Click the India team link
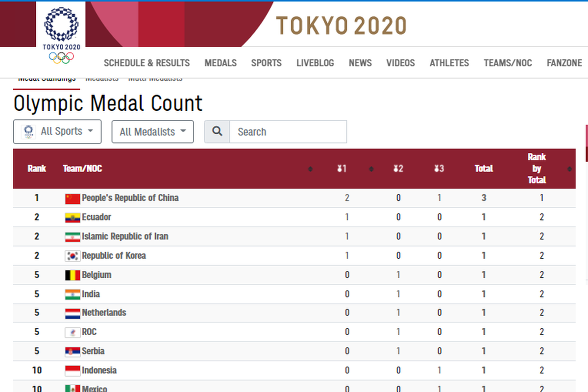The width and height of the screenshot is (588, 392). (x=91, y=294)
